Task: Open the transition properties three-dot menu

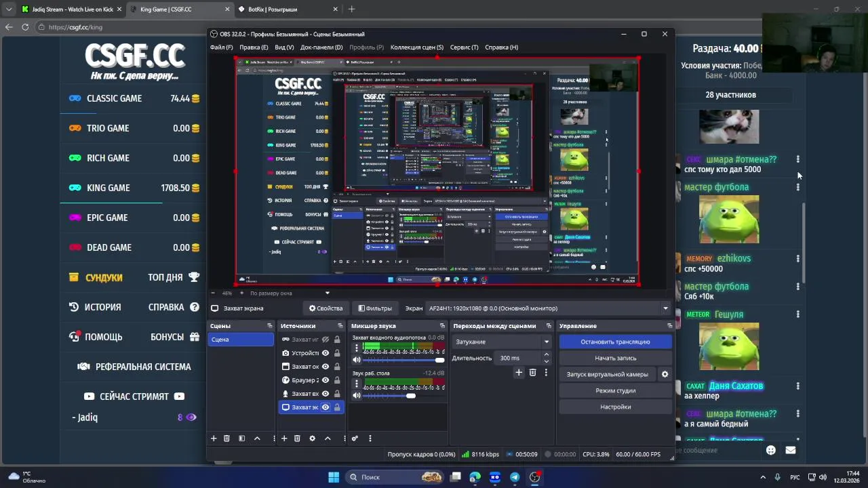Action: [x=546, y=372]
